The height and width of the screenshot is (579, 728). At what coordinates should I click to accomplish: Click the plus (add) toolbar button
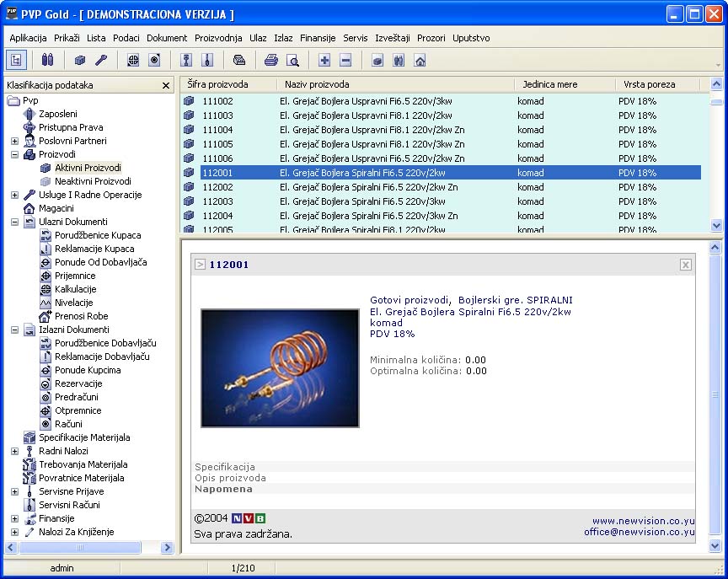(x=324, y=60)
